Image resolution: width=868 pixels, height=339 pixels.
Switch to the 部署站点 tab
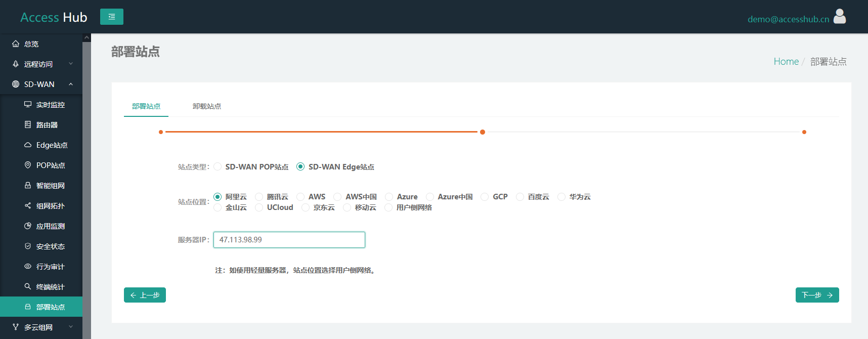(146, 106)
